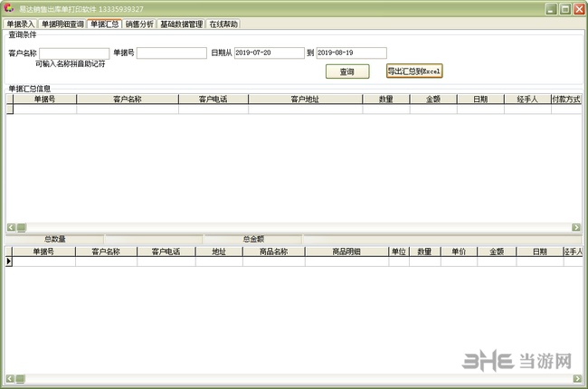This screenshot has width=588, height=389.
Task: Open the 在线帮助 tab
Action: coord(223,24)
